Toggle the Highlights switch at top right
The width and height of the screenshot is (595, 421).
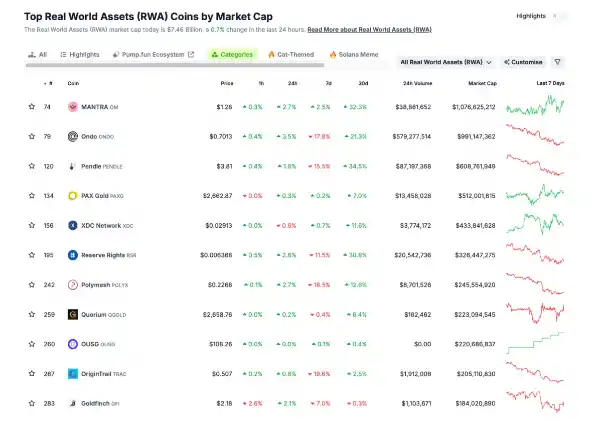(559, 16)
